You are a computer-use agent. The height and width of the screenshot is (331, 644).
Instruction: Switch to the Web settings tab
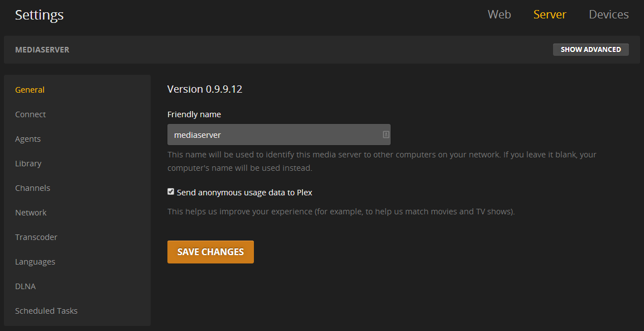pyautogui.click(x=499, y=15)
